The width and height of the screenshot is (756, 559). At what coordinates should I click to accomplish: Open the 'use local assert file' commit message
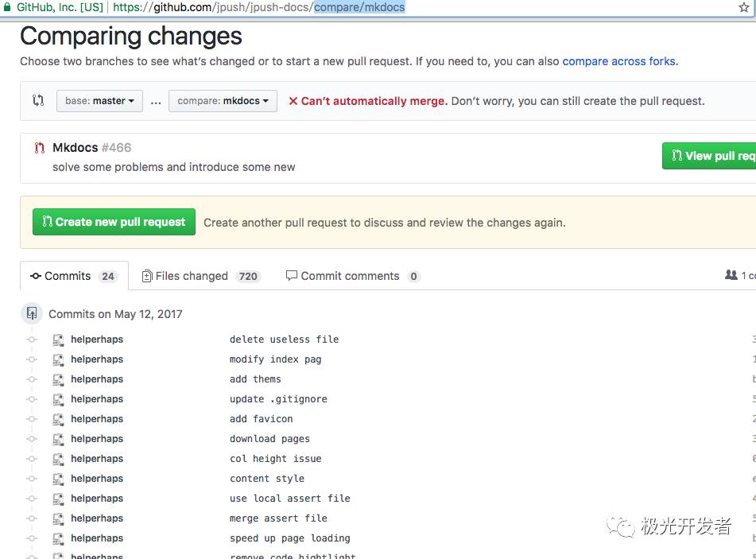pos(290,499)
